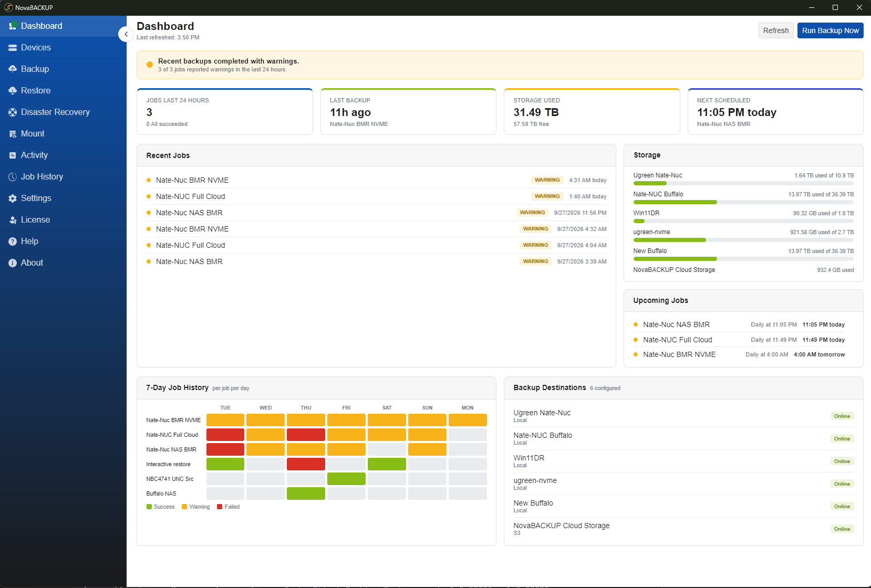Collapse the sidebar with the chevron button

[x=126, y=34]
